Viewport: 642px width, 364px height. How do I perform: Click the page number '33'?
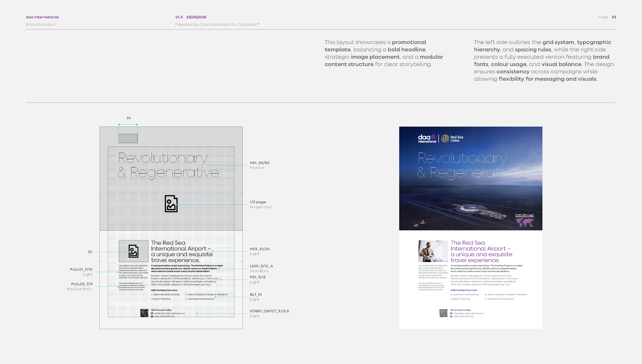[614, 17]
